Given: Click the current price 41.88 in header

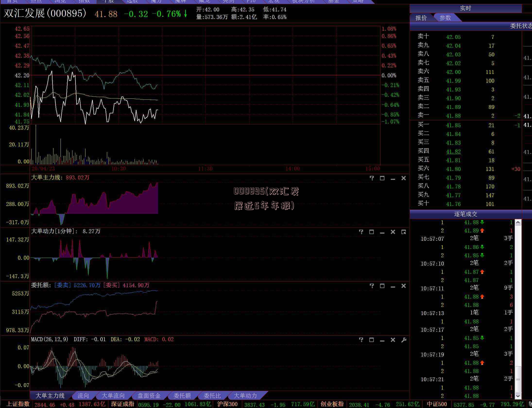Looking at the screenshot, I should (106, 14).
